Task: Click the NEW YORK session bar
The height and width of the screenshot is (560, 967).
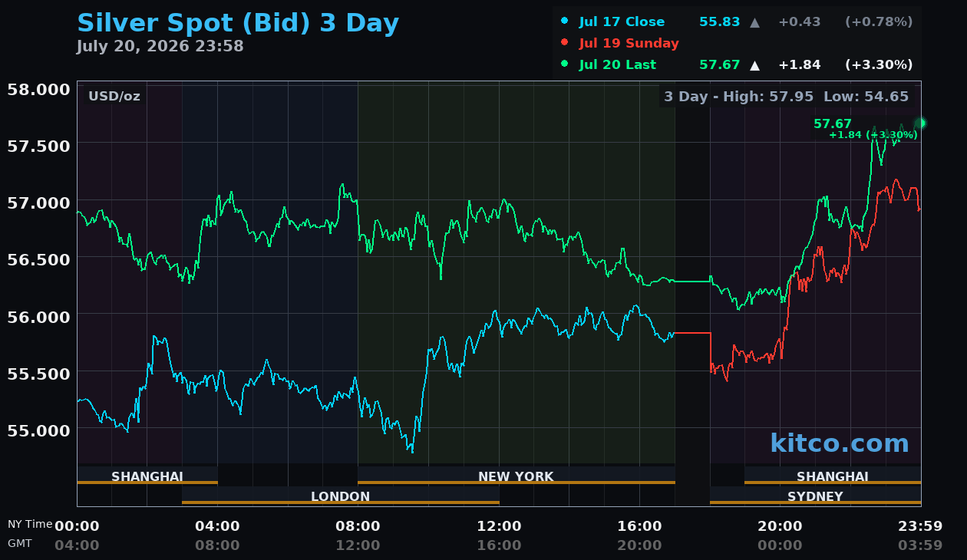Action: (x=516, y=476)
